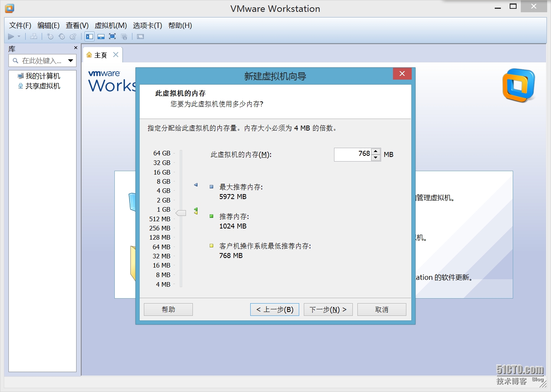Open the 选项卡(T) menu
The image size is (551, 392).
tap(148, 25)
